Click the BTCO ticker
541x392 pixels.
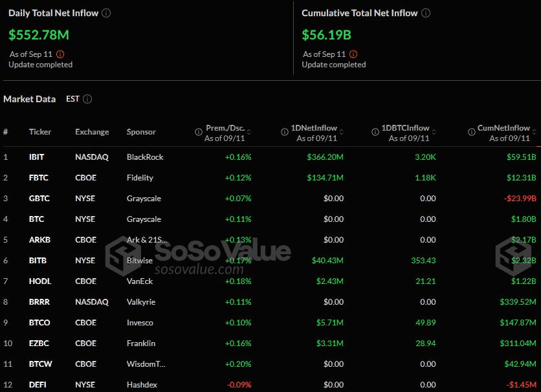point(39,322)
